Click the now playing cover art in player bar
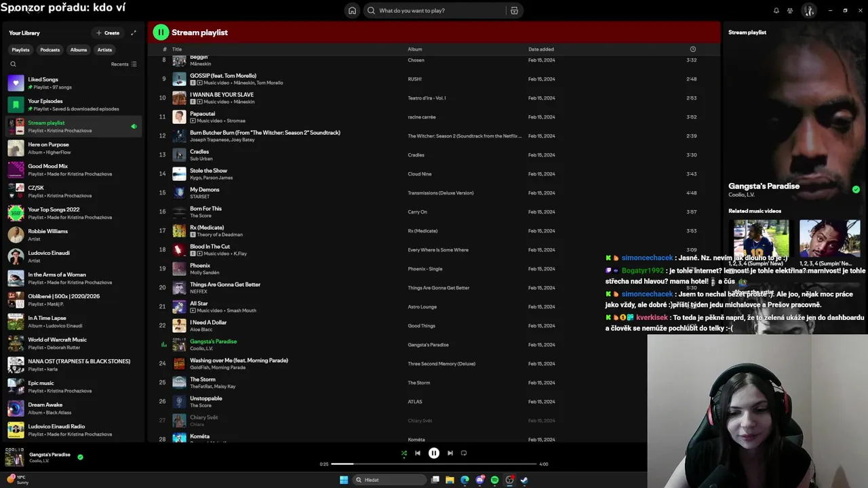Image resolution: width=868 pixels, height=488 pixels. (14, 457)
